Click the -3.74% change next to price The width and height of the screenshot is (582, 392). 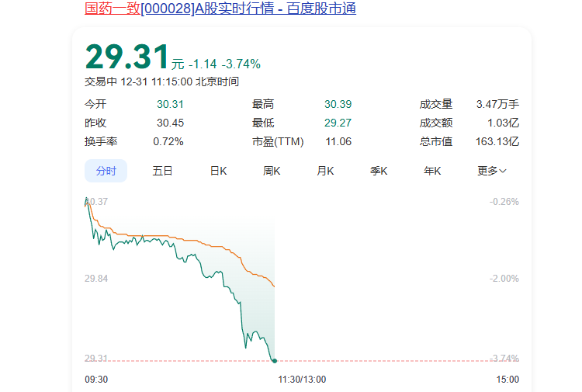coord(241,64)
